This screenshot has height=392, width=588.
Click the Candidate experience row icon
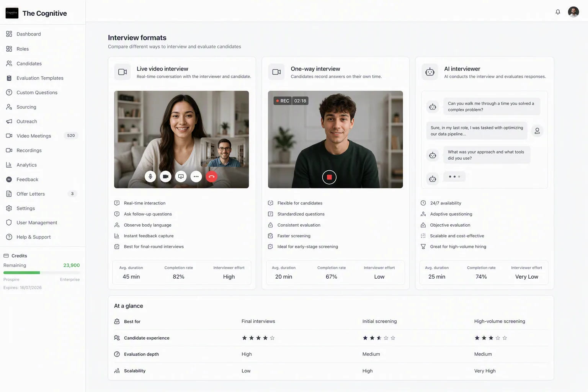coord(117,338)
